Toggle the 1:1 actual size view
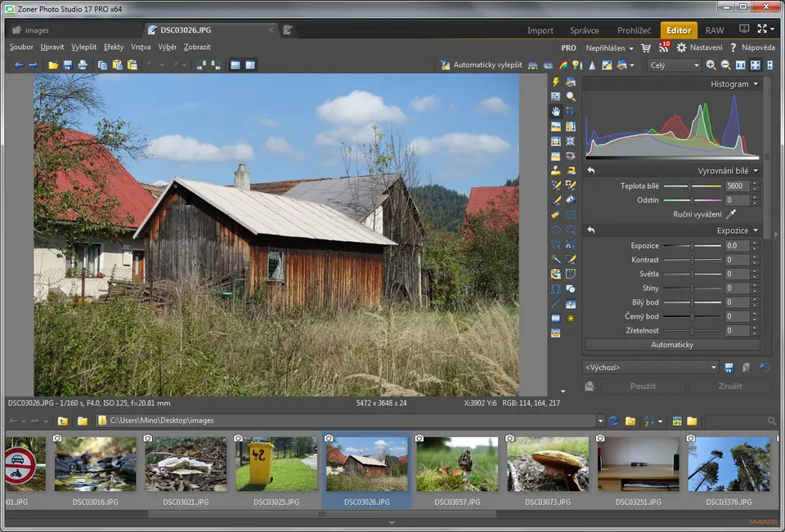This screenshot has height=532, width=785. click(x=740, y=65)
